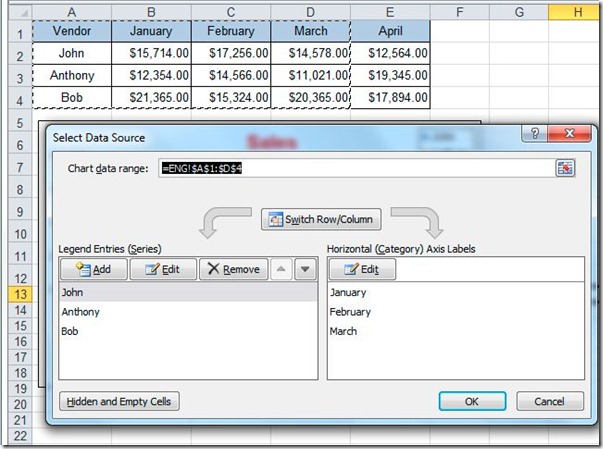Select row 4 header
The height and width of the screenshot is (449, 603).
tap(20, 98)
